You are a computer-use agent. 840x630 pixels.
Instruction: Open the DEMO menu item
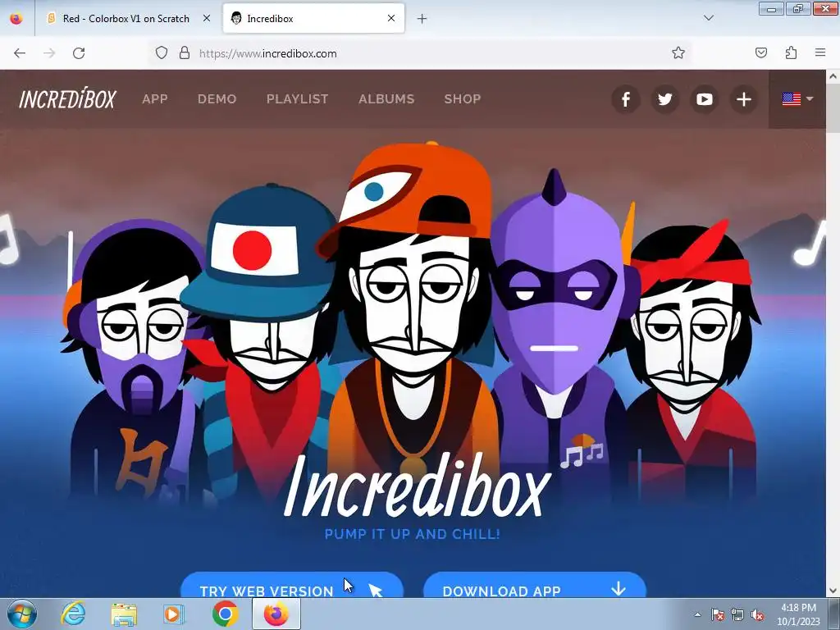click(217, 99)
